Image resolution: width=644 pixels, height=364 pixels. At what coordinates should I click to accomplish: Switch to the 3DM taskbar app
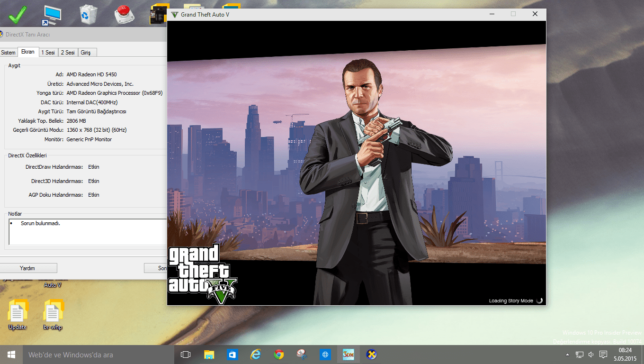tap(349, 355)
